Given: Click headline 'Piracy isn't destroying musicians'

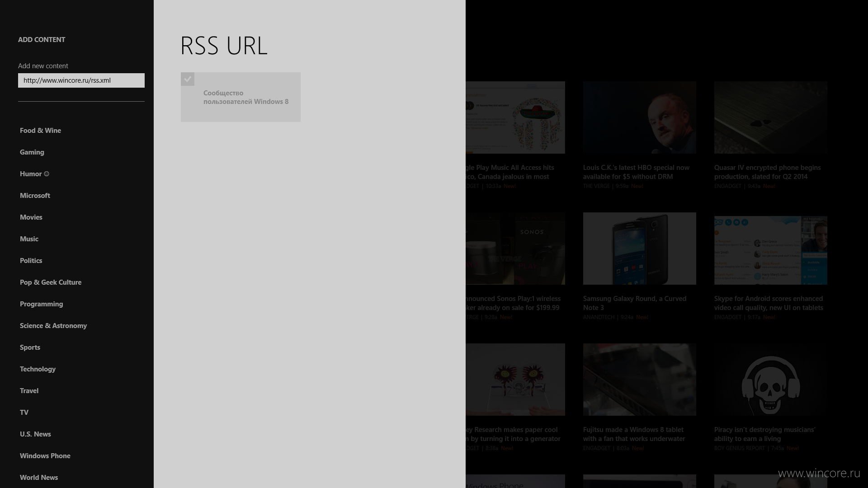Looking at the screenshot, I should [765, 434].
